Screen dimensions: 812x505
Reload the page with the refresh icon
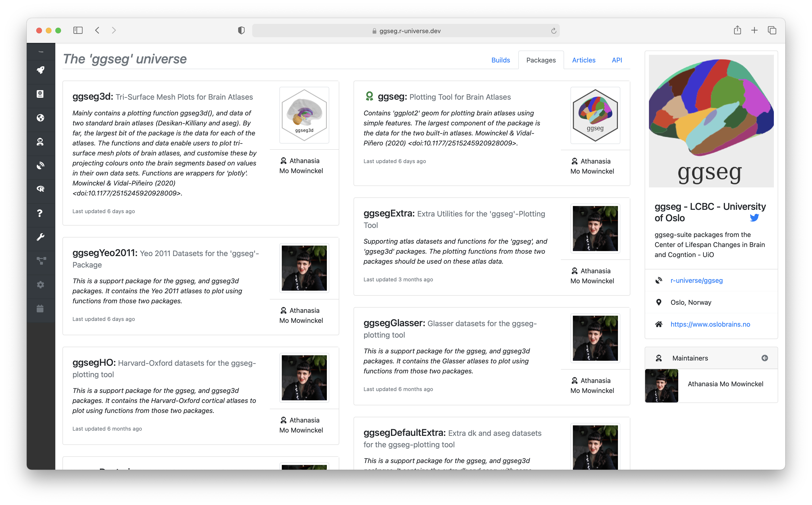(553, 31)
